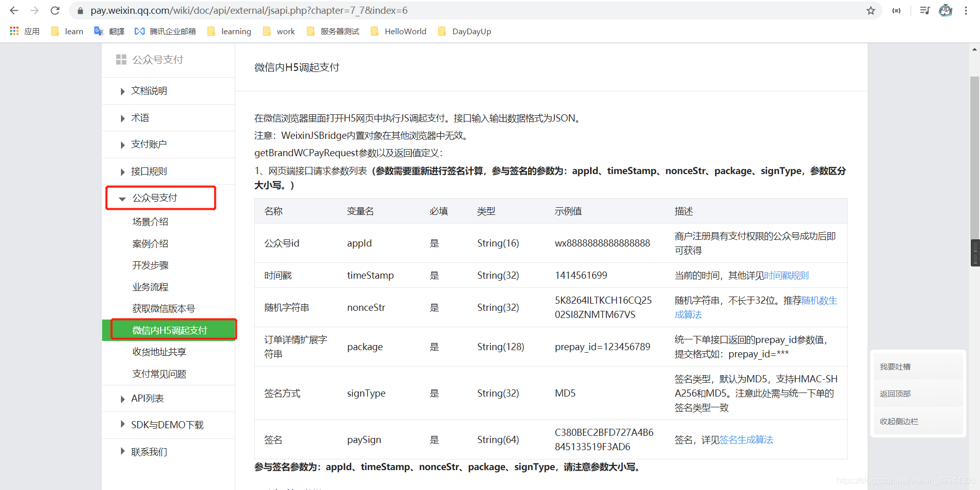Viewport: 980px width, 490px height.
Task: Click example value 1414561699
Action: point(581,276)
